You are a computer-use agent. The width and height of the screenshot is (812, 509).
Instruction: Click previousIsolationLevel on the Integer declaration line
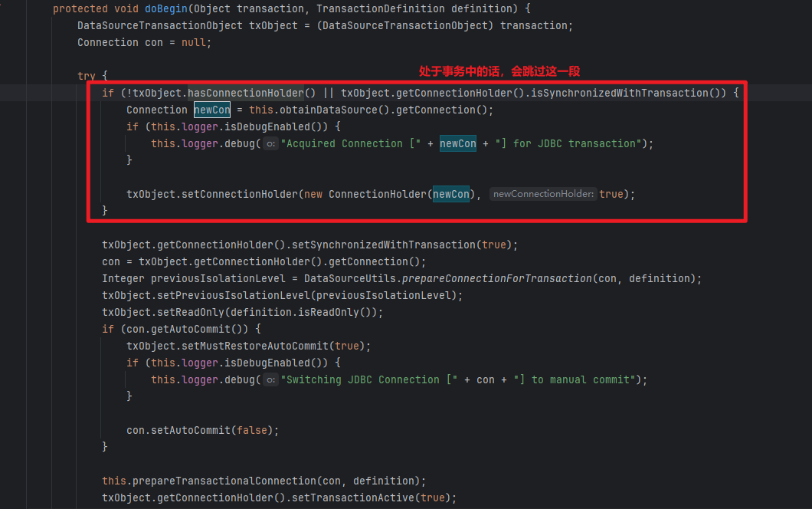(218, 279)
